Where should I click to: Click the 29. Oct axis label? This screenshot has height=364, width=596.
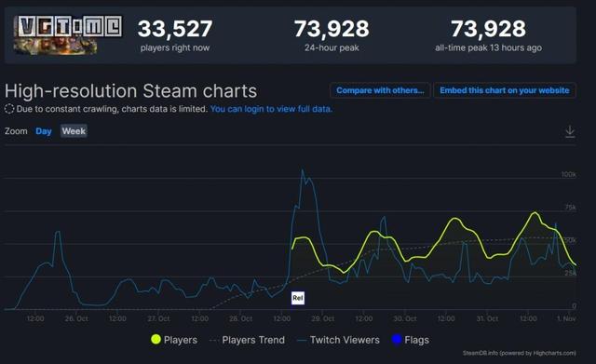[x=323, y=318]
